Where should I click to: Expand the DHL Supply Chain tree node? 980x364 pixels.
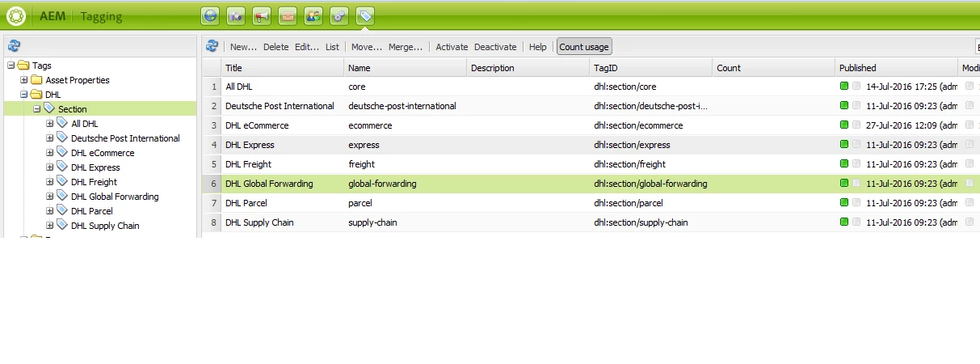50,226
